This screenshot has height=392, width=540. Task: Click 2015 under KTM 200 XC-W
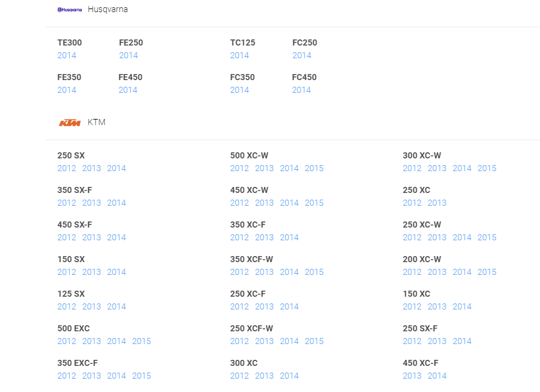click(487, 272)
